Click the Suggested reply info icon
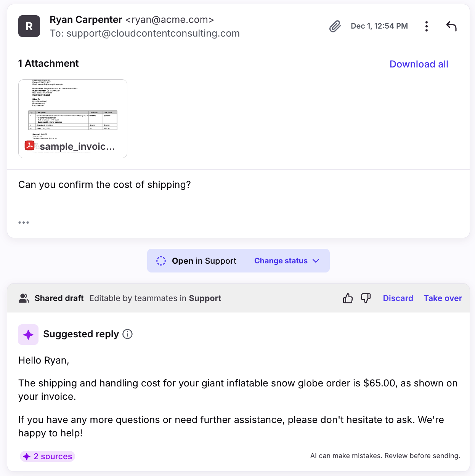Screen dimensions: 475x476 click(128, 334)
